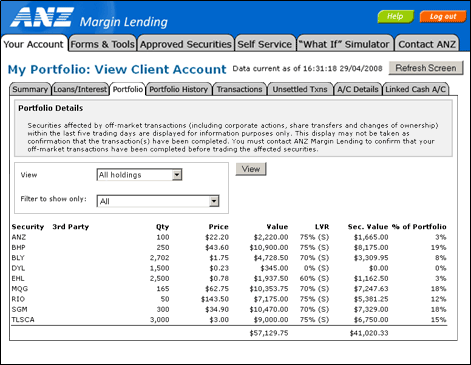Click the Log out button
Image resolution: width=471 pixels, height=365 pixels.
(x=443, y=16)
